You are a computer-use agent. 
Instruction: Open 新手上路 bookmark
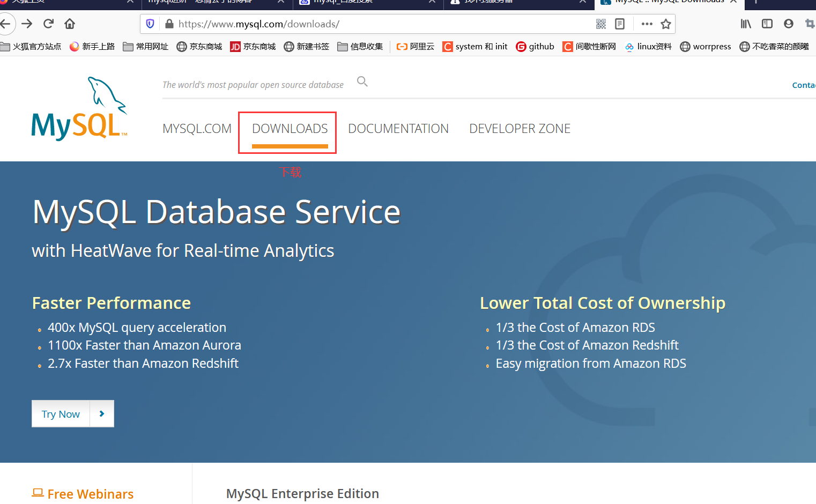(92, 47)
